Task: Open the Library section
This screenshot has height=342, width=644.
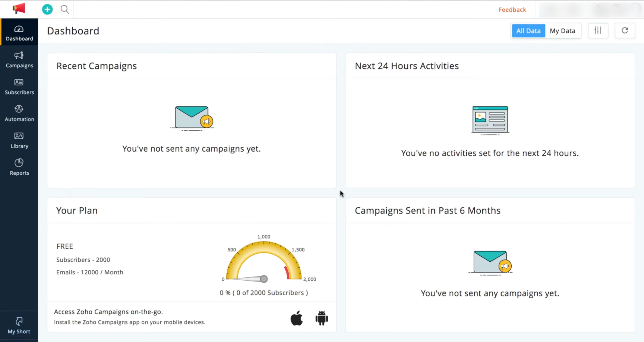Action: pyautogui.click(x=19, y=140)
